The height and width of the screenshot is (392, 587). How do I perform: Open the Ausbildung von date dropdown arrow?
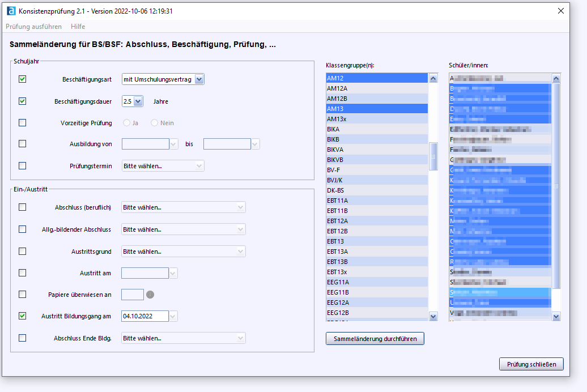click(x=173, y=144)
